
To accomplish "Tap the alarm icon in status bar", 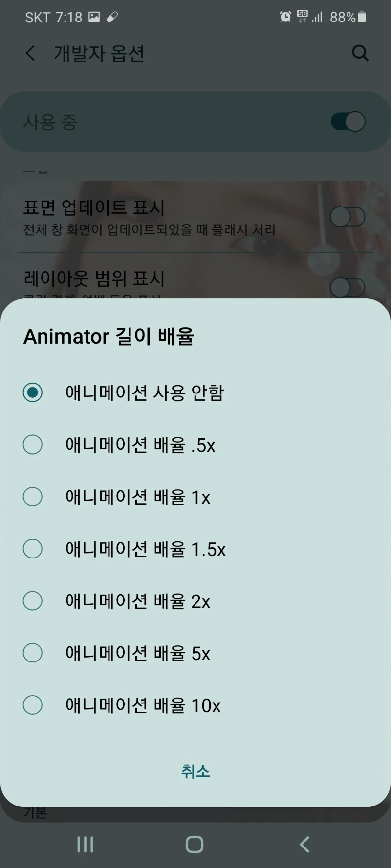I will (285, 17).
